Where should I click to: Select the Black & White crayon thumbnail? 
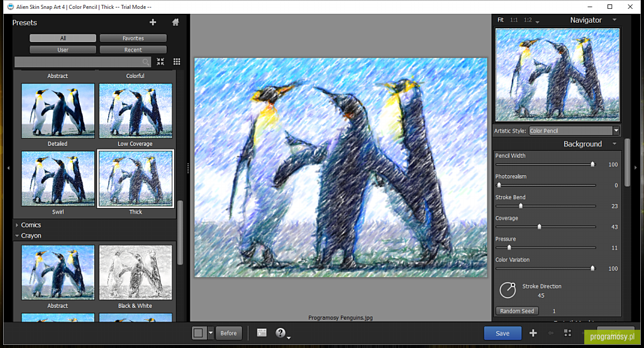(136, 273)
